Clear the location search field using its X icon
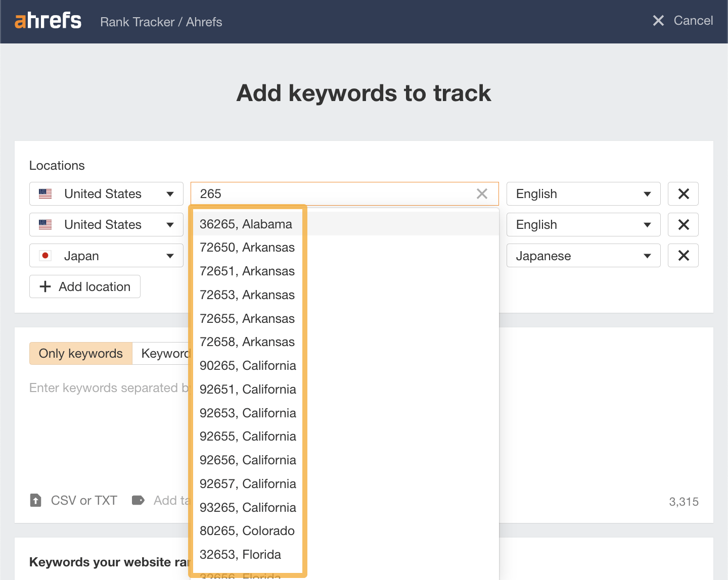The image size is (728, 580). 481,194
